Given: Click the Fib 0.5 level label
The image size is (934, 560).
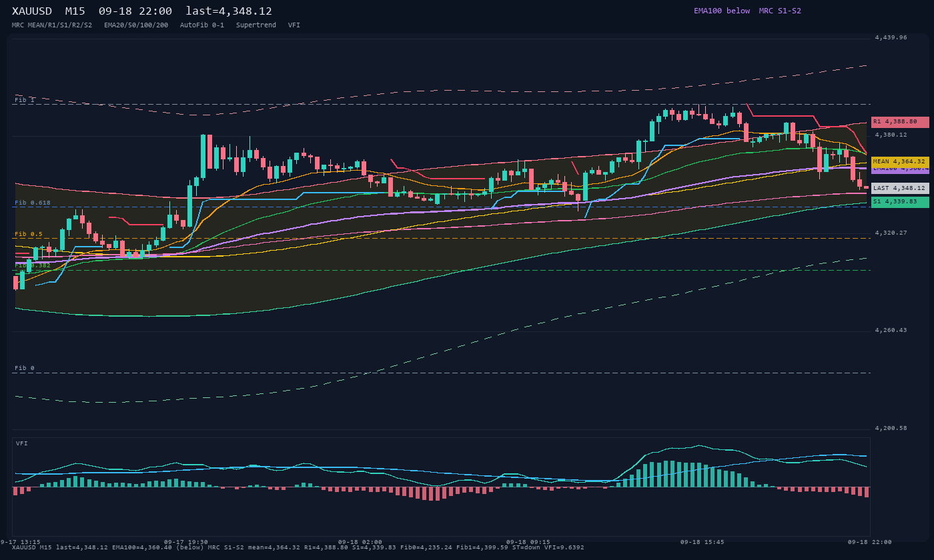Looking at the screenshot, I should [x=29, y=234].
